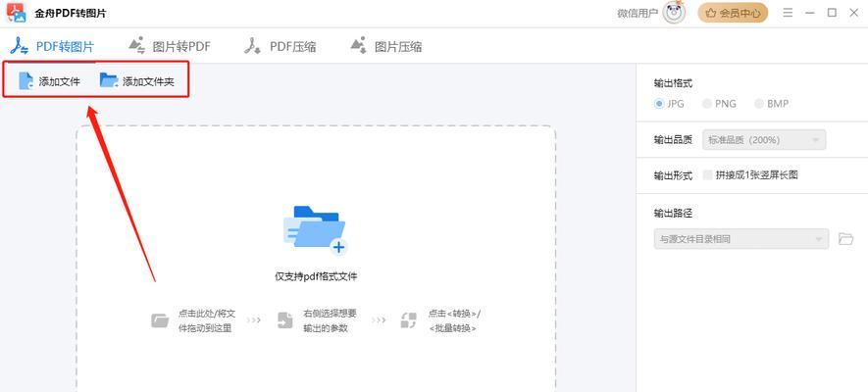
Task: Click the 点击<转换>/<批量转换> hint text
Action: [454, 320]
